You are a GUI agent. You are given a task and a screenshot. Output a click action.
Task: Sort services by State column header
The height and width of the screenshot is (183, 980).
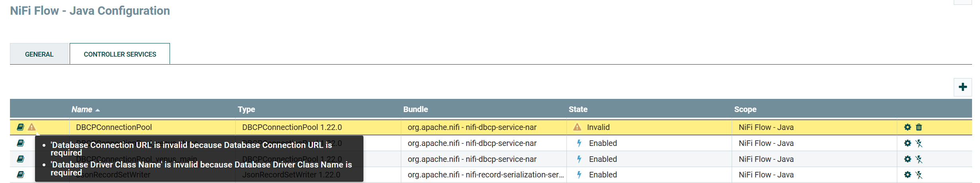pyautogui.click(x=578, y=109)
